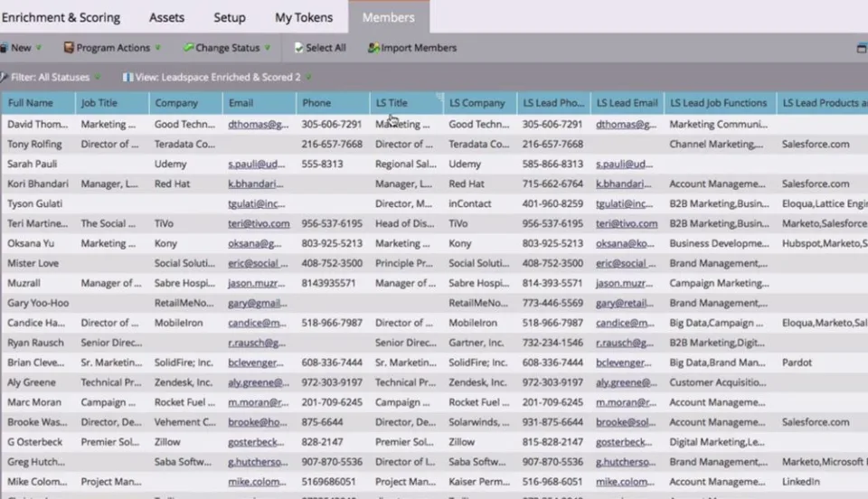Select the Marc Moran name cell
Screen dimensions: 868x499
34,402
